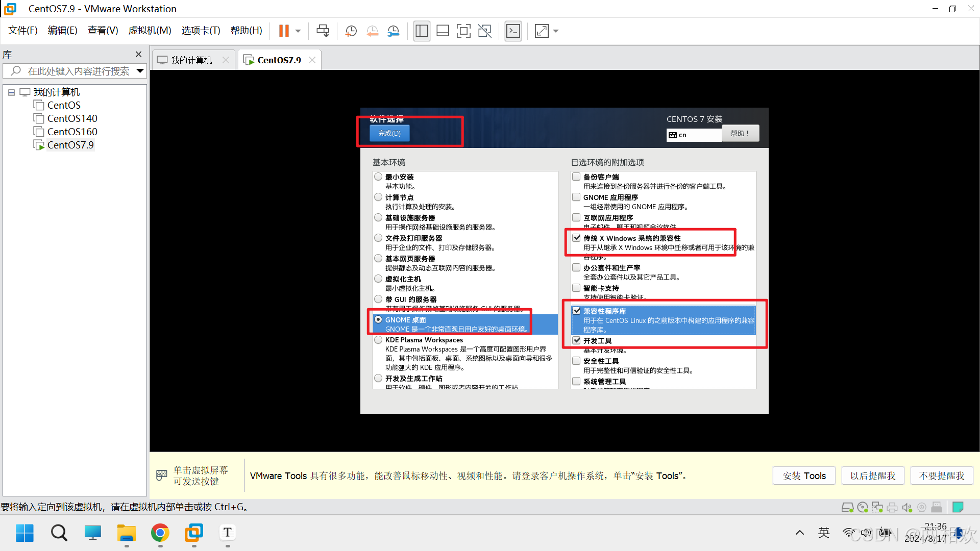
Task: Expand the library search dropdown arrow
Action: tap(140, 71)
